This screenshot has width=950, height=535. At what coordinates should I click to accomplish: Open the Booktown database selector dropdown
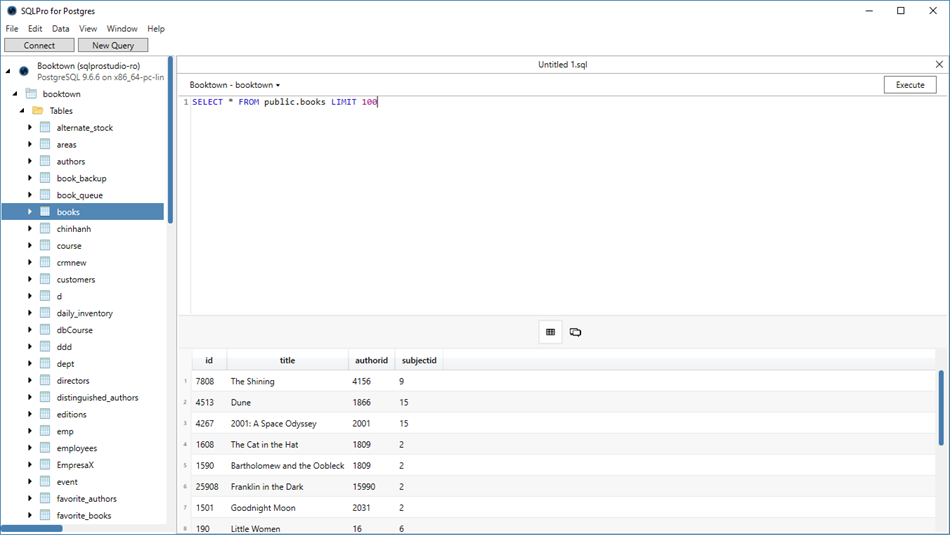pos(235,85)
